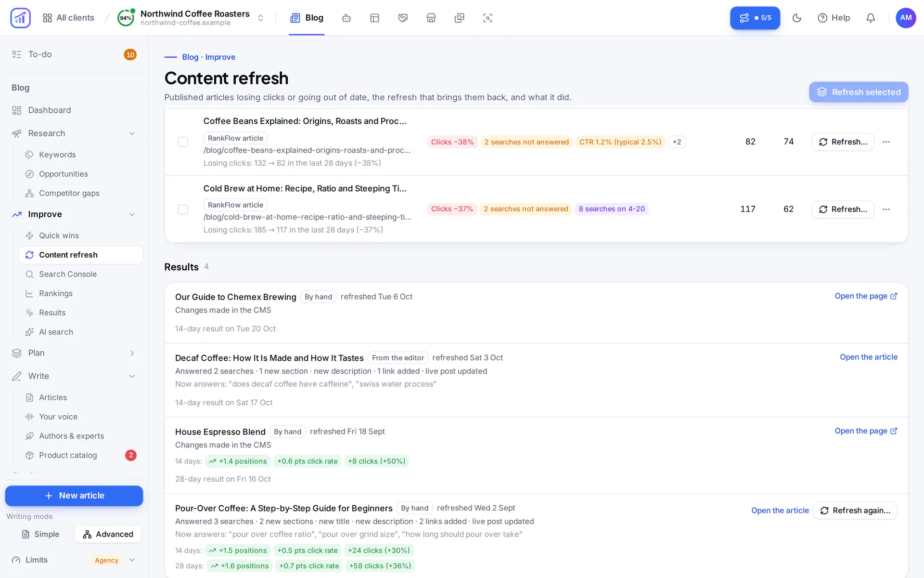Image resolution: width=924 pixels, height=578 pixels.
Task: Open the scan search icon in top navigation
Action: click(488, 18)
